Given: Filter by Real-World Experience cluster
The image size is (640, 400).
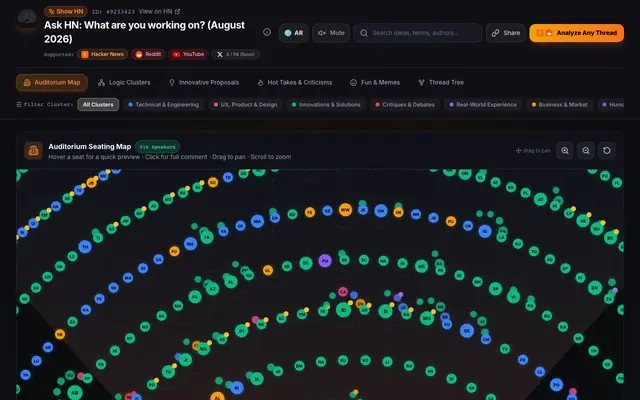Looking at the screenshot, I should coord(483,104).
